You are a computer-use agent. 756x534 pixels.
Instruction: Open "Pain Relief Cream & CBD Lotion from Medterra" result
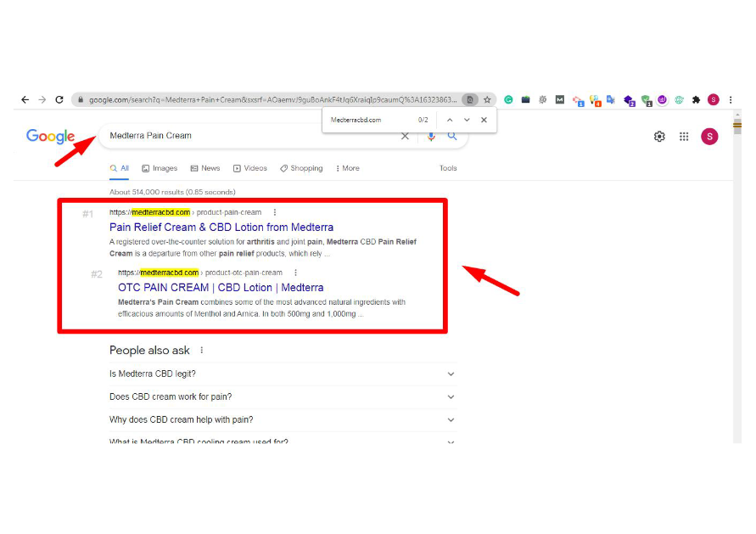[221, 228]
